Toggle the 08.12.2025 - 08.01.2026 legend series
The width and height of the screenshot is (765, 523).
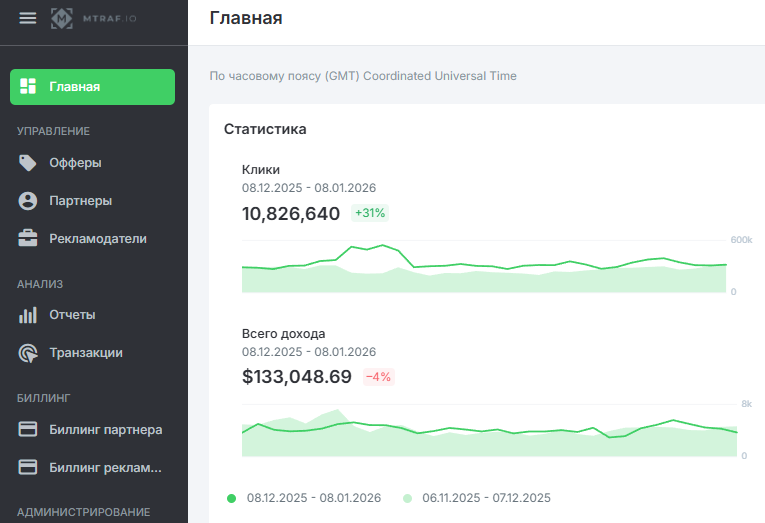313,498
